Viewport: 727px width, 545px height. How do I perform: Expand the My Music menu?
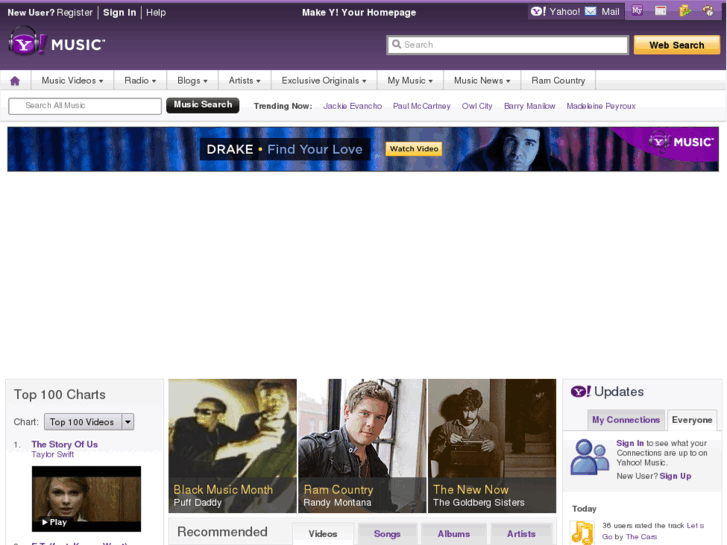click(410, 81)
